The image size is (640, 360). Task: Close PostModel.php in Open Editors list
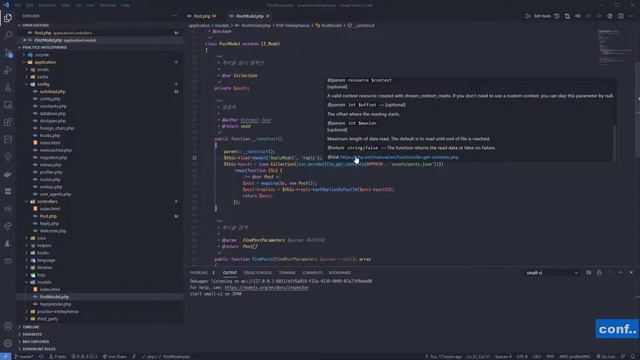(24, 40)
